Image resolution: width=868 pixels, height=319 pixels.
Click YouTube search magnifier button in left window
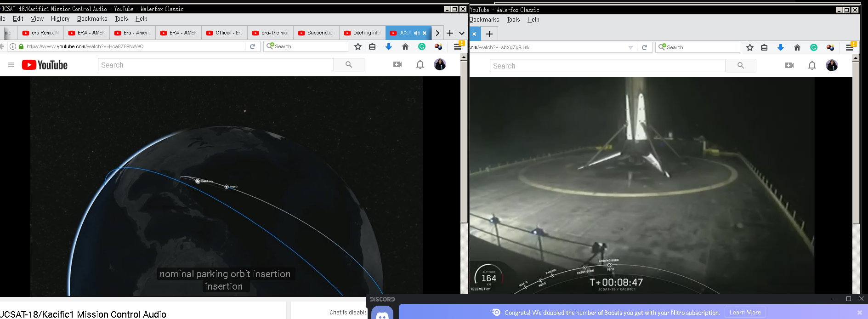pos(349,65)
